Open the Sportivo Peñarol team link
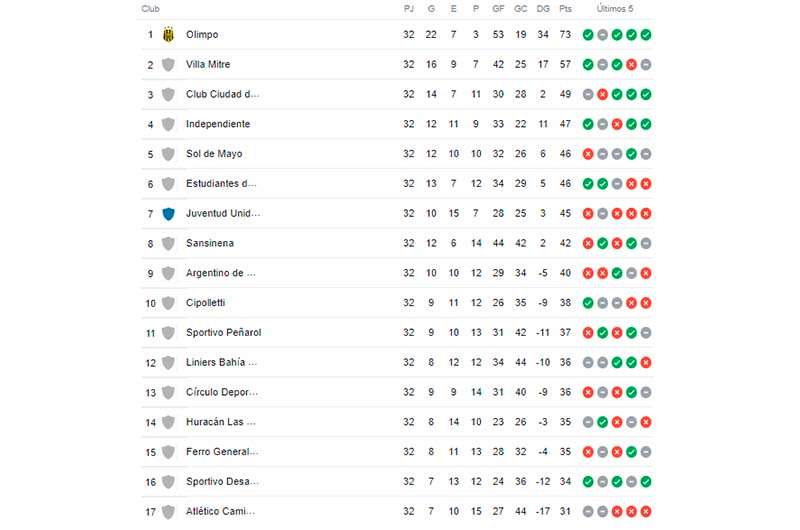 point(223,333)
